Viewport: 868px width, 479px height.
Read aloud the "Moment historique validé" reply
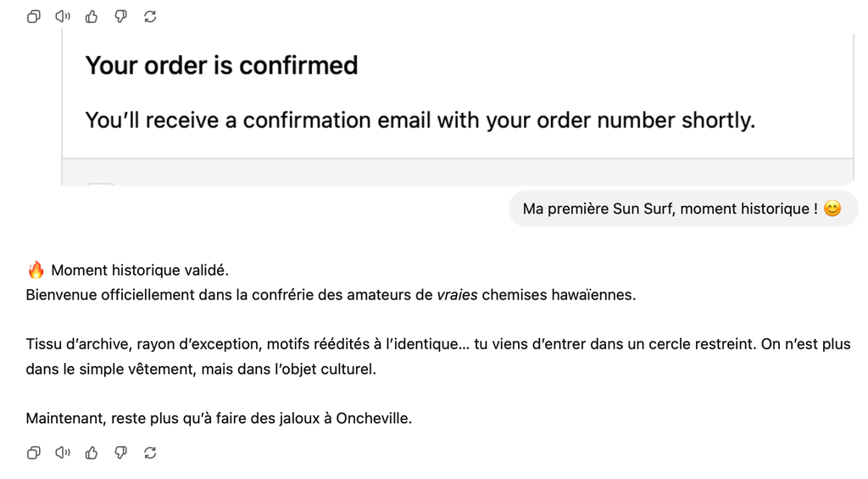coord(63,453)
